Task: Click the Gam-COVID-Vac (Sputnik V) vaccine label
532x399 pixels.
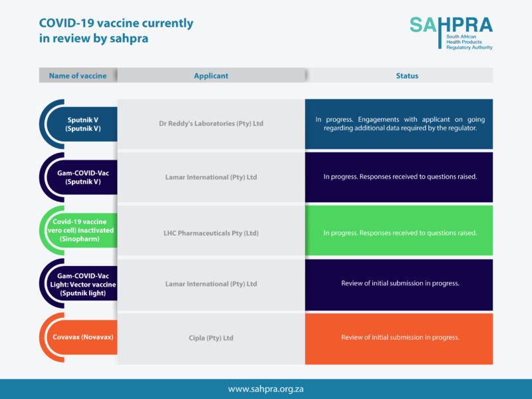Action: [84, 178]
